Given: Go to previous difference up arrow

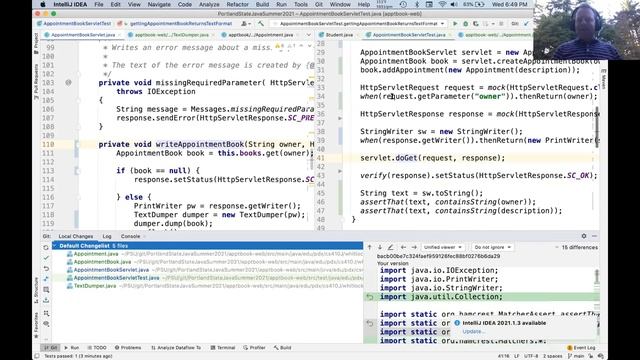Looking at the screenshot, I should 369,247.
